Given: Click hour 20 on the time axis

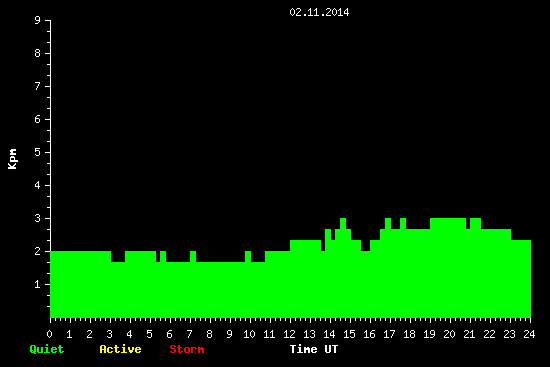Looking at the screenshot, I should 449,334.
